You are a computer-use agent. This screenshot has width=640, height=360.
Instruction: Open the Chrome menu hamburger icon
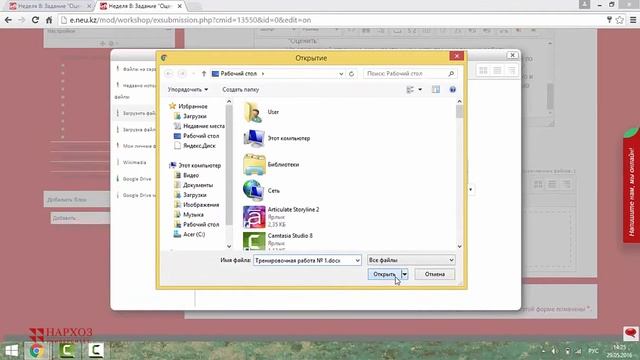633,20
